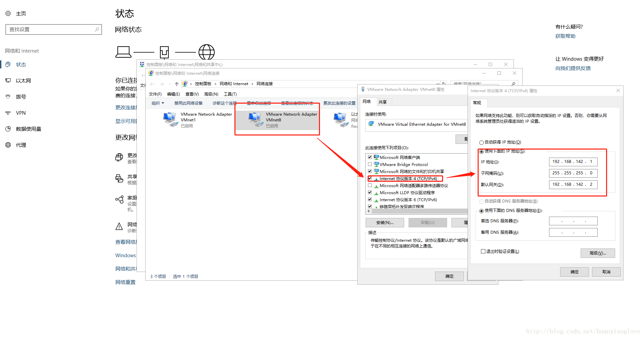Select the VMnet1 adapter icon

[171, 119]
